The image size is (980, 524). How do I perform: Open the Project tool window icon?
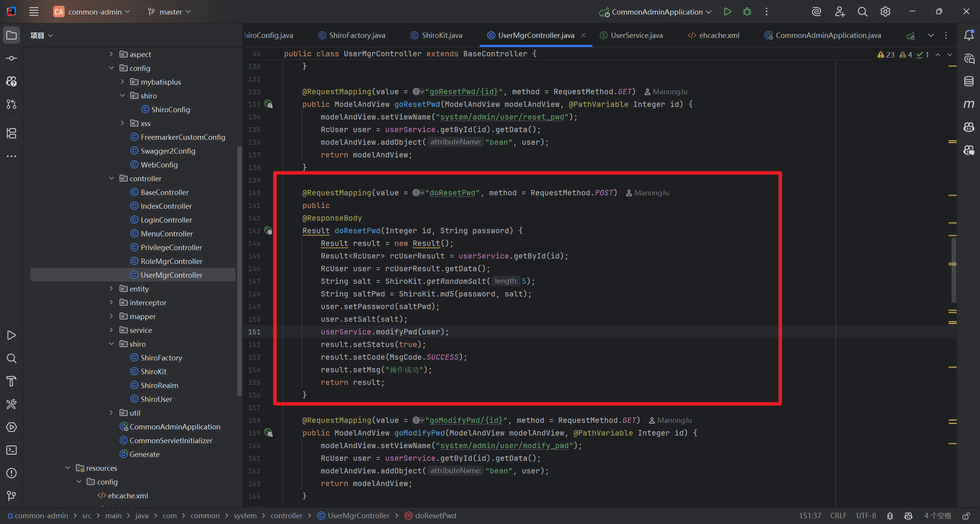point(11,35)
